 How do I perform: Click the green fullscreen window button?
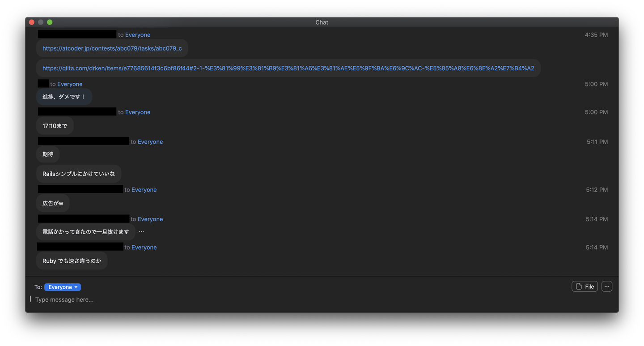50,22
